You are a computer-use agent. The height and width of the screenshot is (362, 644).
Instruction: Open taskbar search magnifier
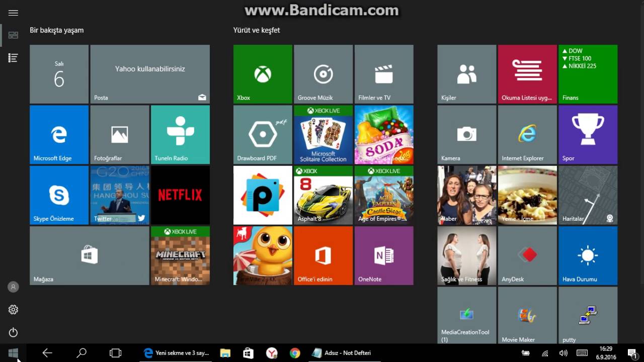click(x=82, y=353)
